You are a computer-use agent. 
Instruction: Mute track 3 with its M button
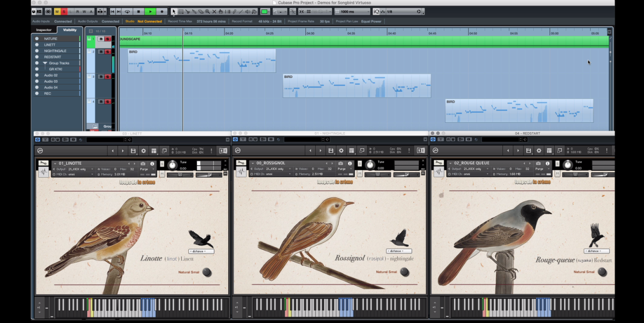tap(101, 77)
